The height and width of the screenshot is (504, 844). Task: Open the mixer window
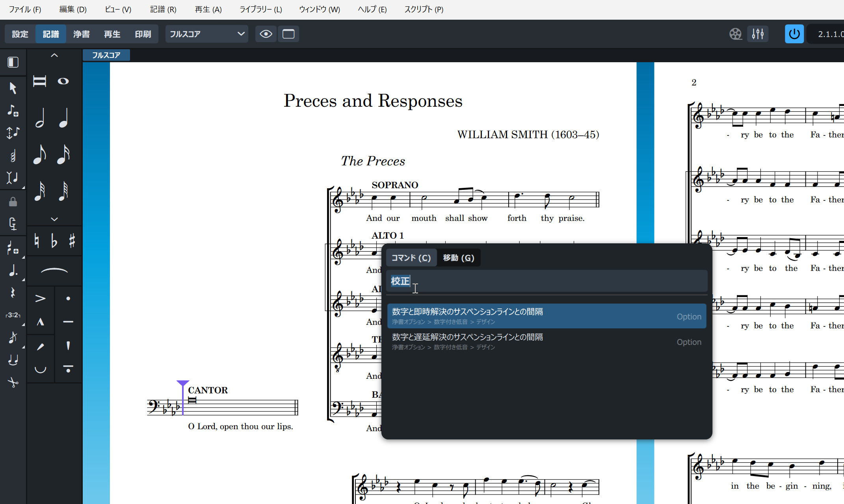coord(758,34)
